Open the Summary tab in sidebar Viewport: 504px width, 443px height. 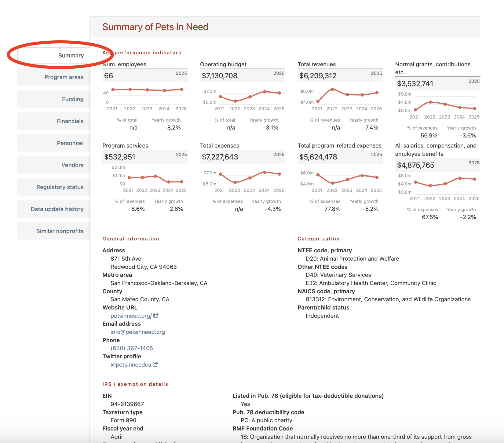click(x=54, y=56)
